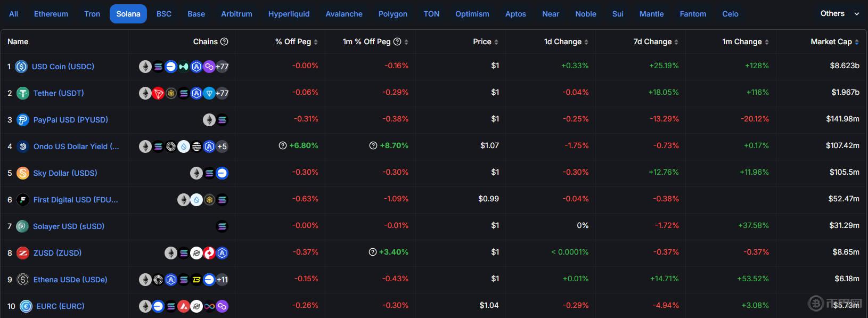The image size is (868, 318).
Task: Click the EURC logo icon
Action: coord(26,306)
